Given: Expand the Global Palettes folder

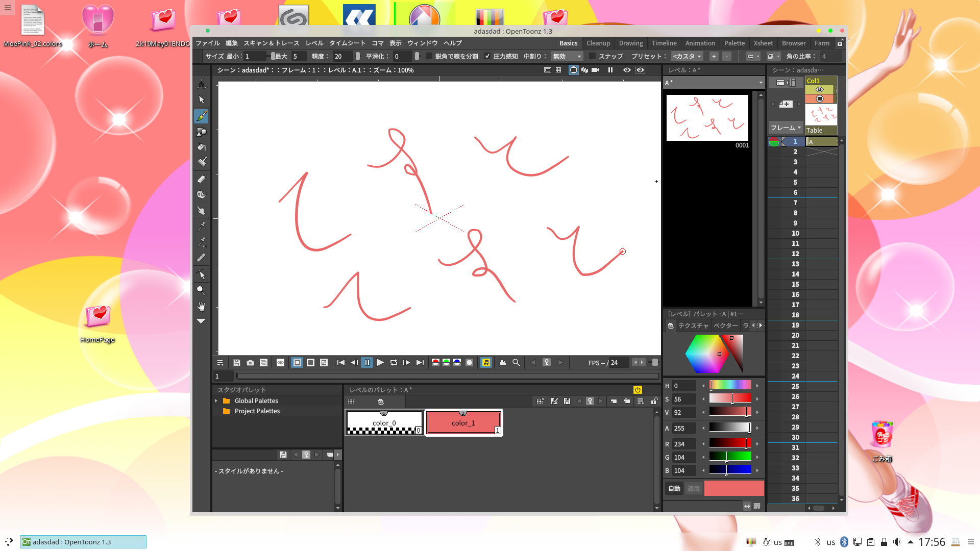Looking at the screenshot, I should (216, 401).
